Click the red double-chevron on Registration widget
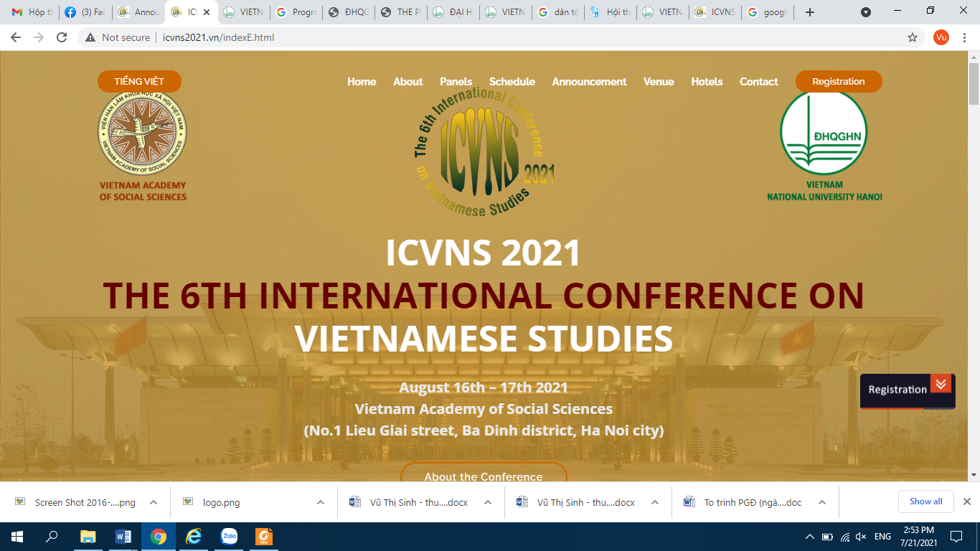This screenshot has width=980, height=551. (941, 384)
